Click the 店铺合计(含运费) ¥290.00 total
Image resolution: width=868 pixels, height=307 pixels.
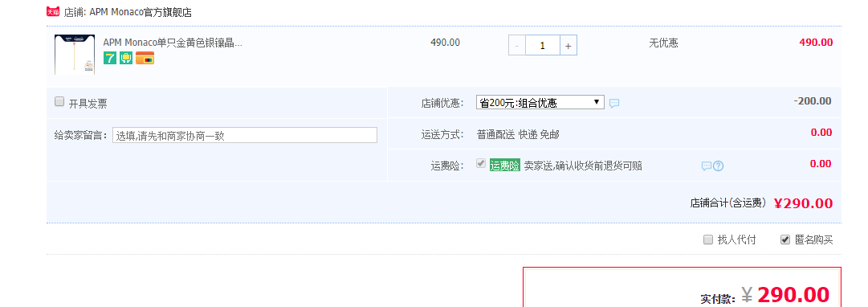(761, 203)
